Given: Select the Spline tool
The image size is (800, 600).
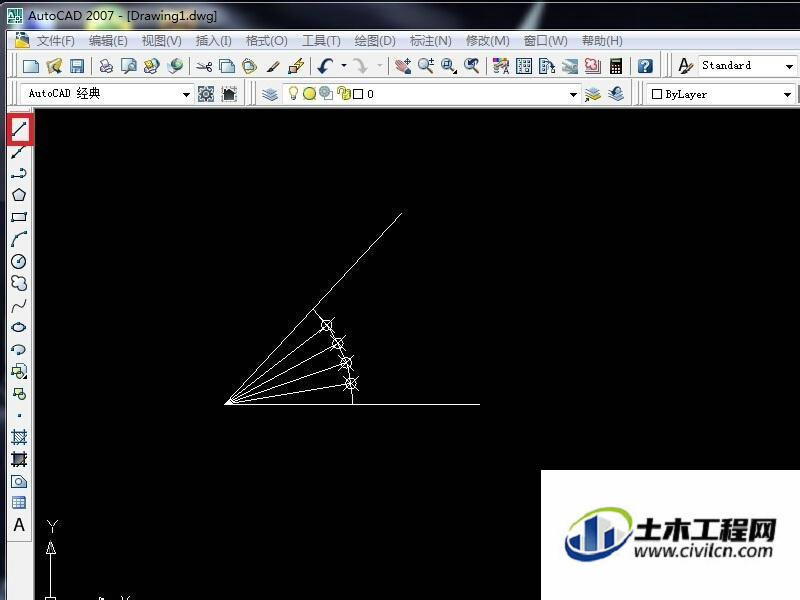Looking at the screenshot, I should point(19,306).
